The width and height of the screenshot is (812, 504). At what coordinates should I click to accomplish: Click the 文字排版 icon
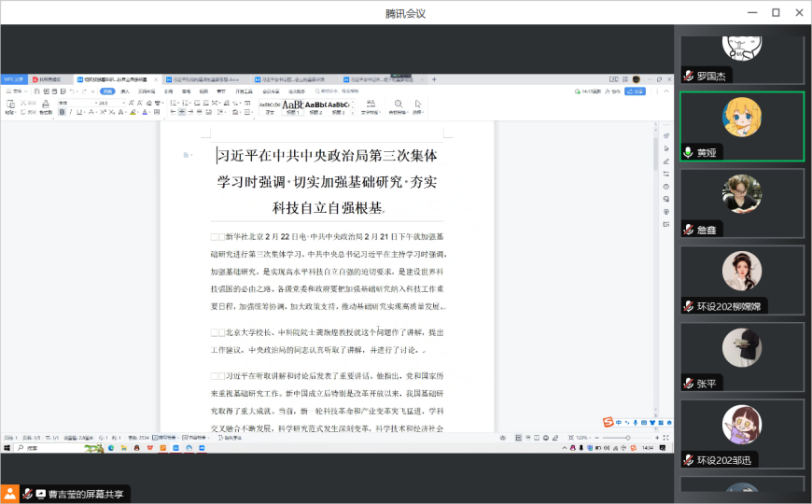[x=370, y=104]
